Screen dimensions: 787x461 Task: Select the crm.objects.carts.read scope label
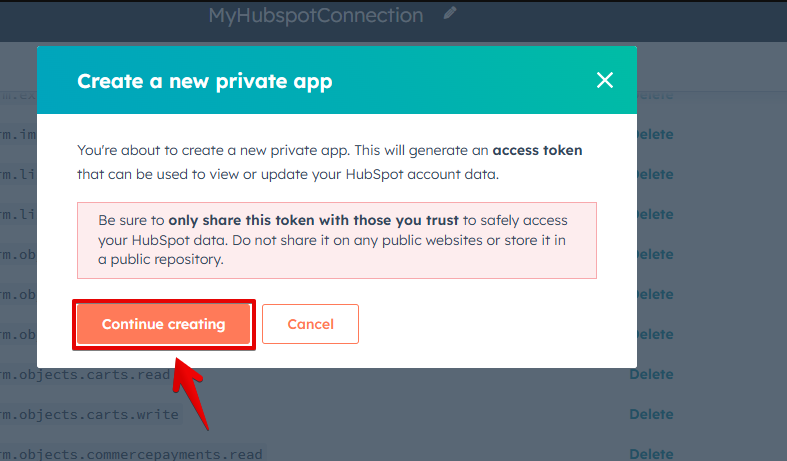point(85,375)
